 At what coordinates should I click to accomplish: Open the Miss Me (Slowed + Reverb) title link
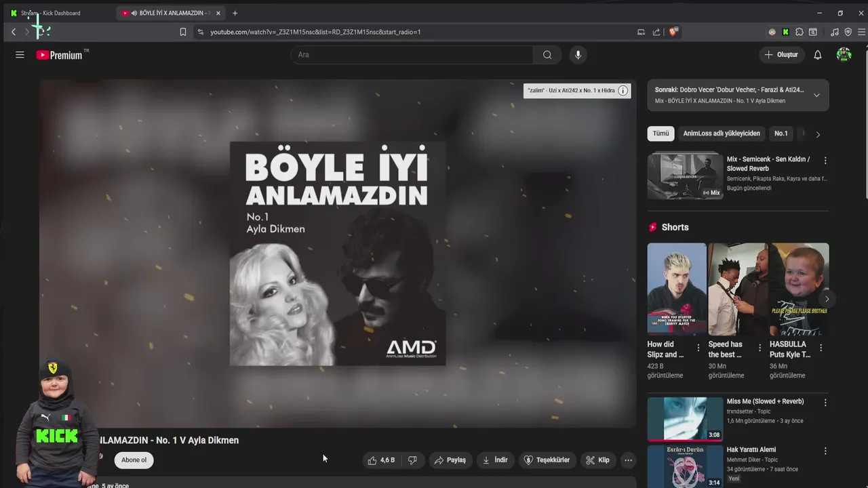(765, 401)
